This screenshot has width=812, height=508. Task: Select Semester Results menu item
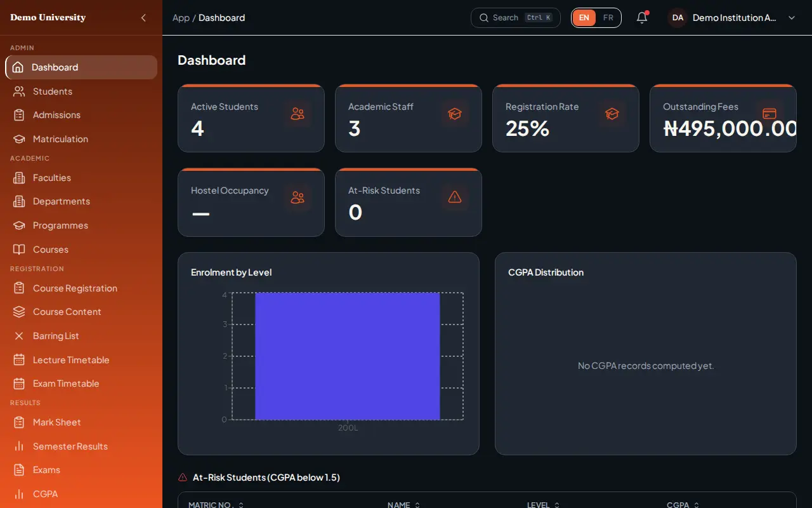pyautogui.click(x=81, y=446)
